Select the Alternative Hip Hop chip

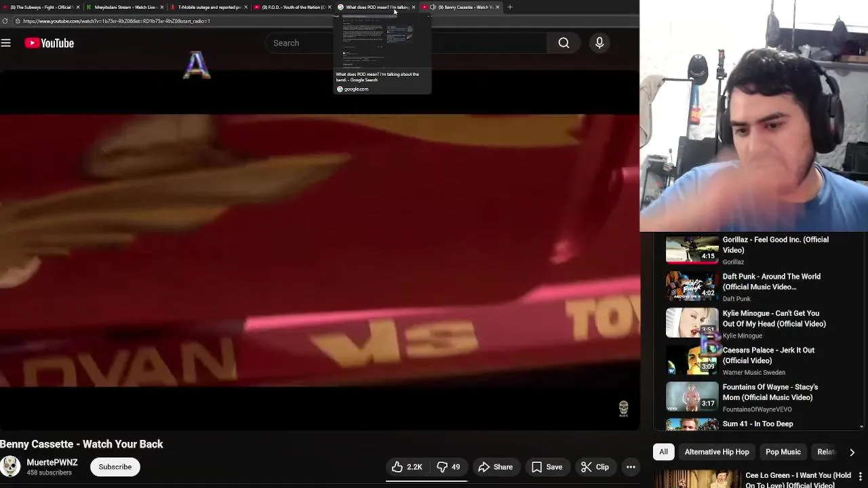(717, 452)
